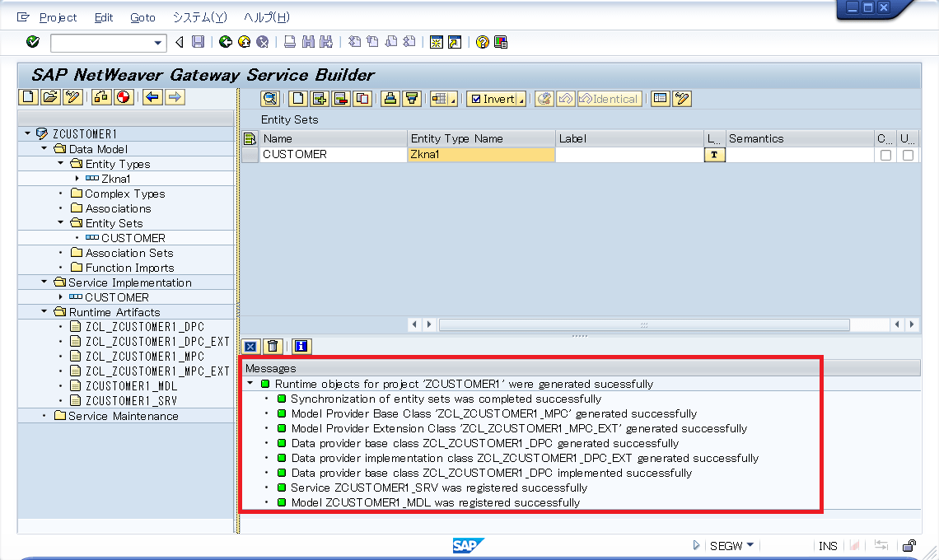Select the ZCL_ZCUSTOMER1_DPC_EXT runtime artifact
Viewport: 939px width, 560px height.
point(157,342)
